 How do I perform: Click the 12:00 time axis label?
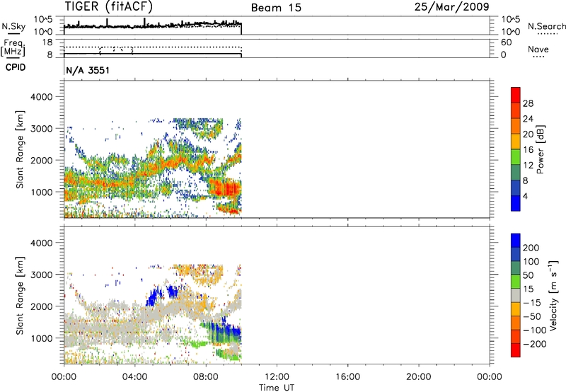[x=277, y=377]
